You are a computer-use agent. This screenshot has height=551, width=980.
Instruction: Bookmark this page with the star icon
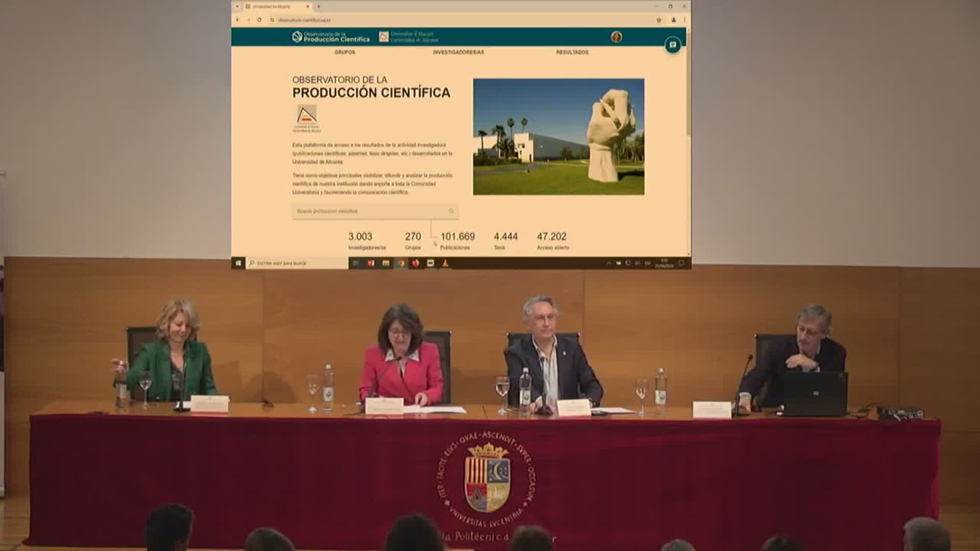point(658,20)
